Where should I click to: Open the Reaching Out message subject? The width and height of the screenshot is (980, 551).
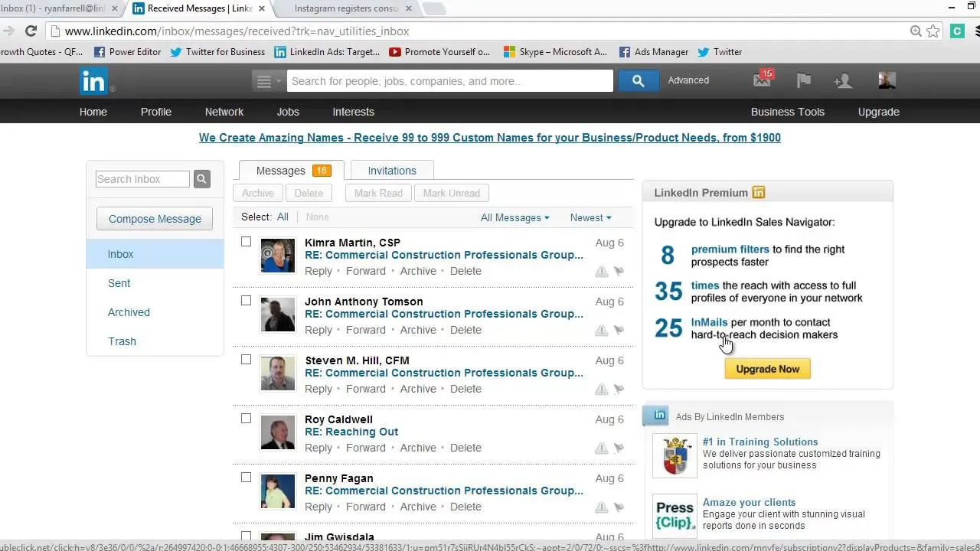pos(351,432)
